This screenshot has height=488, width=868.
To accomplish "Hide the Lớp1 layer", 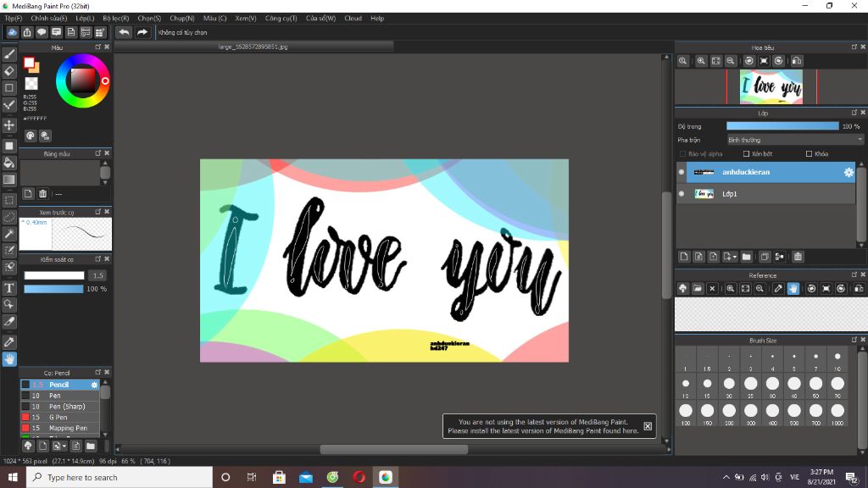I will point(682,194).
